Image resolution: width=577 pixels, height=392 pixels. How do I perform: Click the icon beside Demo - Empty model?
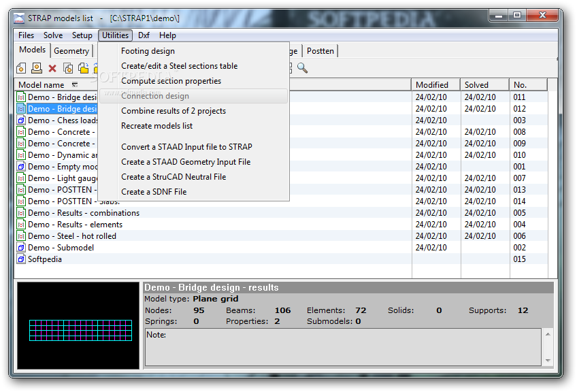point(21,167)
